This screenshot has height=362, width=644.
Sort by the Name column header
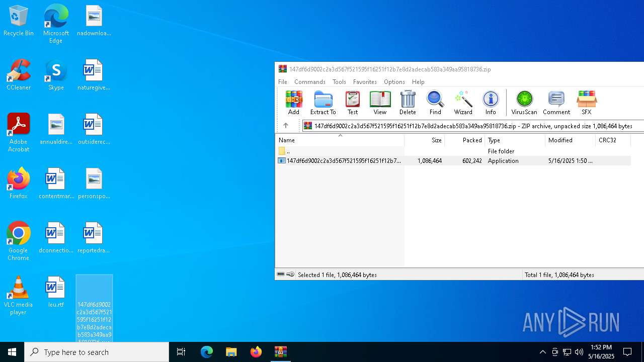[340, 140]
